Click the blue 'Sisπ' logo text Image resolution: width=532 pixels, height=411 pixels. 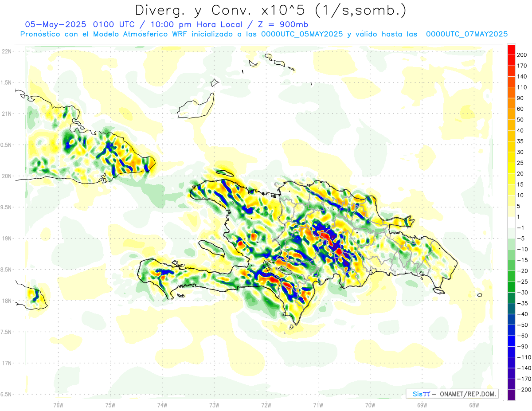point(421,394)
